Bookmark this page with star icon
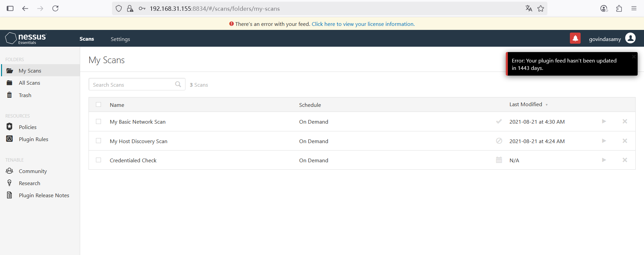Screen dimensions: 644x255 541,8
